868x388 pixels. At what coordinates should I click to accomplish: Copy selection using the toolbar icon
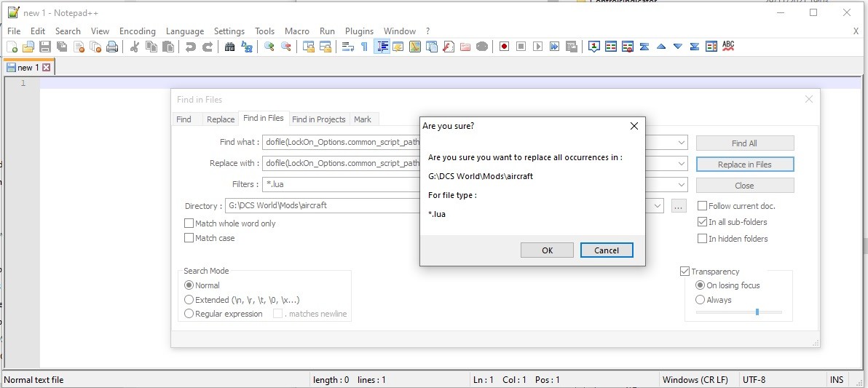[x=151, y=47]
